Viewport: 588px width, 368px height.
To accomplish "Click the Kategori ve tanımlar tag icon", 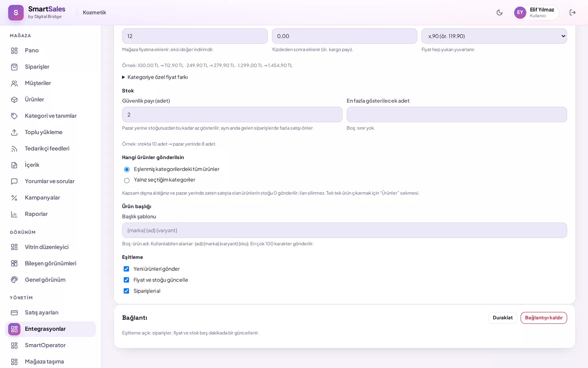I will tap(14, 116).
